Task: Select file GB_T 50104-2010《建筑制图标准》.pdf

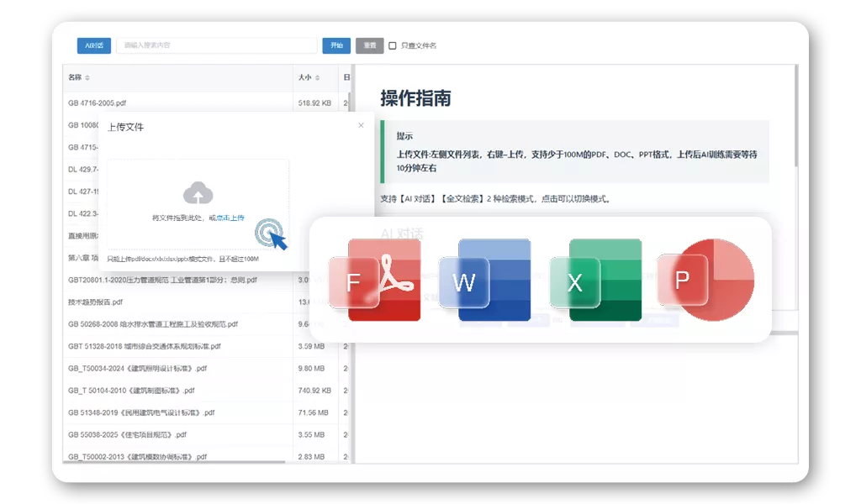Action: 131,391
